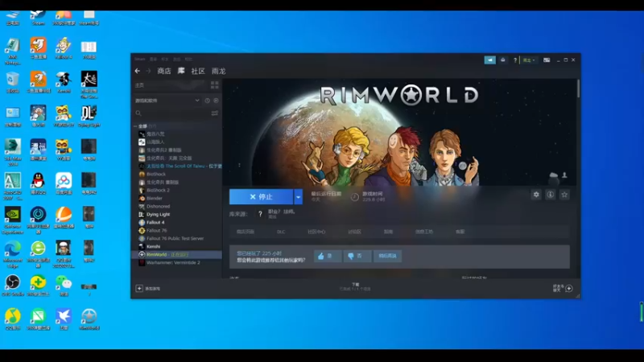Open the Kenshi desktop shortcut
644x362 pixels.
pyautogui.click(x=64, y=82)
